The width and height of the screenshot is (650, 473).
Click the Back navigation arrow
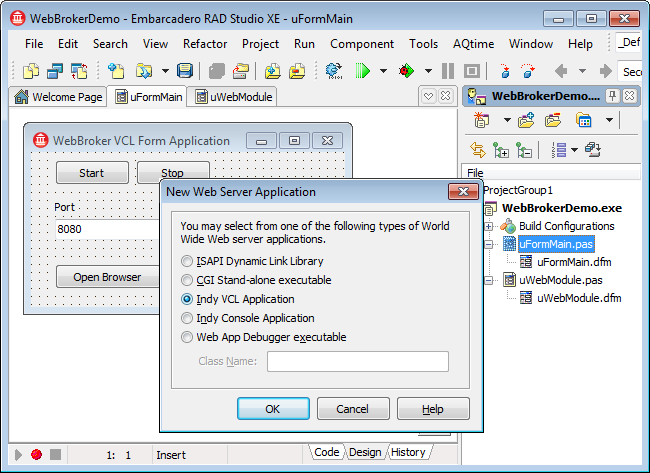(561, 71)
